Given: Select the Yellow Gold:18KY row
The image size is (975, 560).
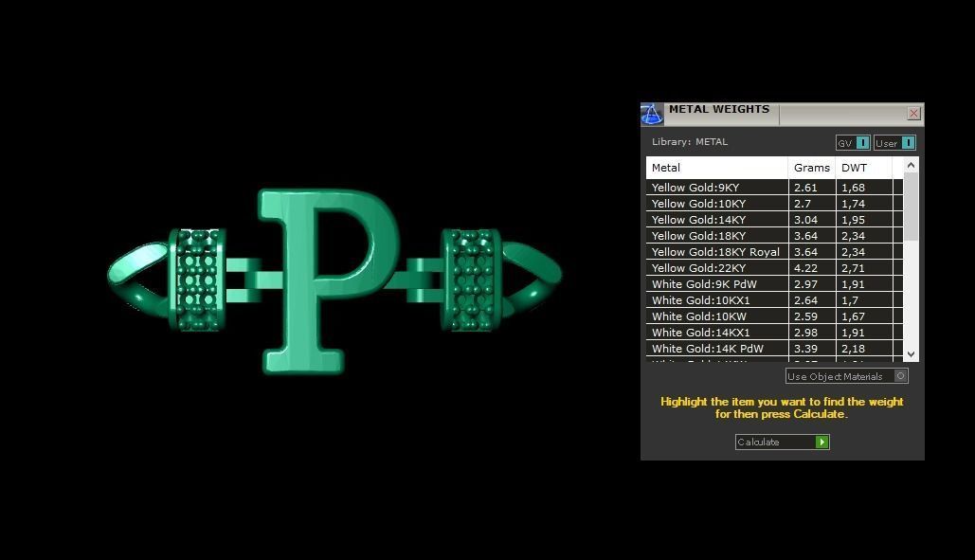Looking at the screenshot, I should pyautogui.click(x=774, y=236).
